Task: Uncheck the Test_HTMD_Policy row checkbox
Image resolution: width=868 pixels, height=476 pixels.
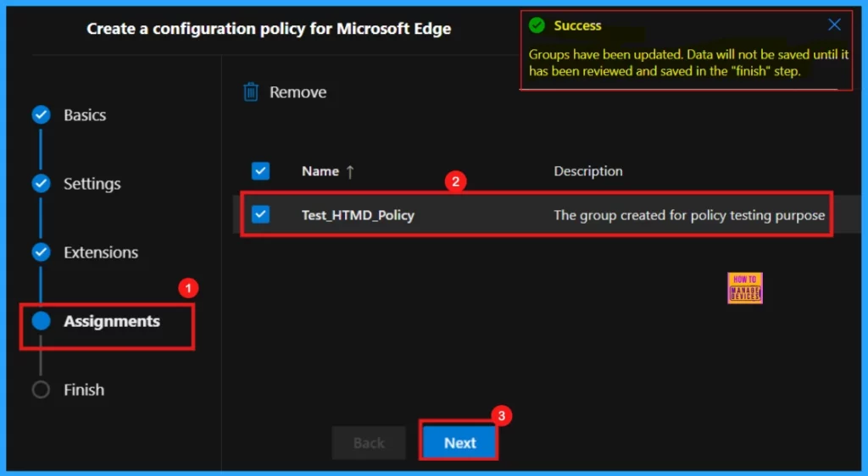Action: coord(260,214)
